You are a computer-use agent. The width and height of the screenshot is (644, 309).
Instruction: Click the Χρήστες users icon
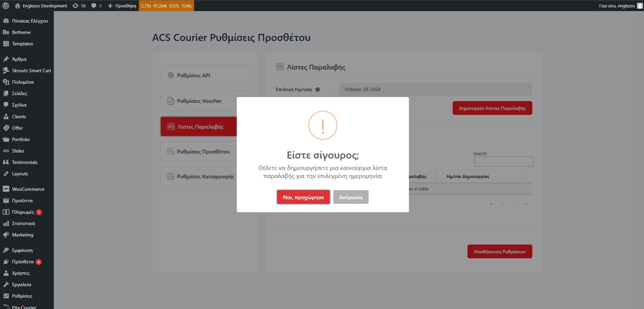[6, 273]
